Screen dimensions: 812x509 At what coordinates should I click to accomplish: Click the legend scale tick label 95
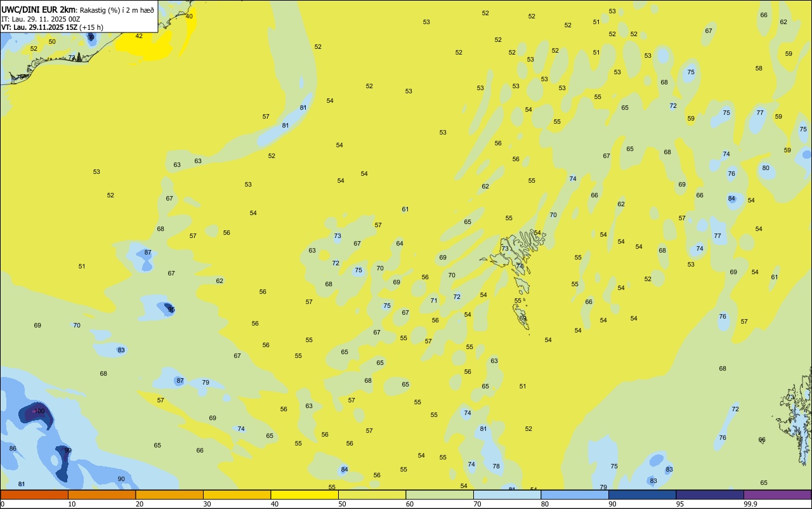coord(680,504)
